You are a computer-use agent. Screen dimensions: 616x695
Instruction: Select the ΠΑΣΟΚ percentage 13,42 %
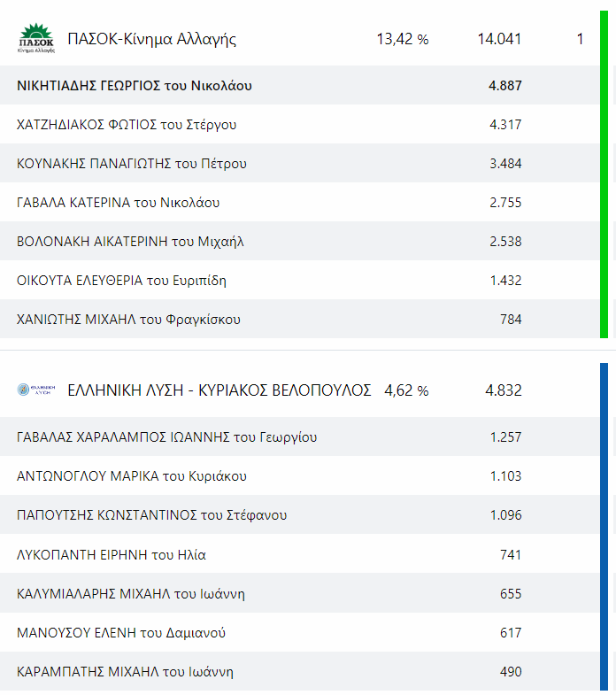click(403, 39)
